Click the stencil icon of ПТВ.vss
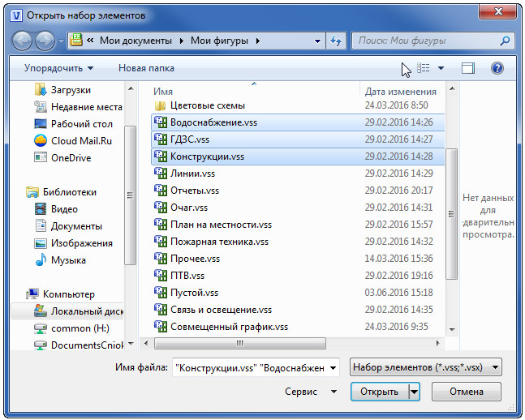Image resolution: width=525 pixels, height=420 pixels. tap(160, 276)
